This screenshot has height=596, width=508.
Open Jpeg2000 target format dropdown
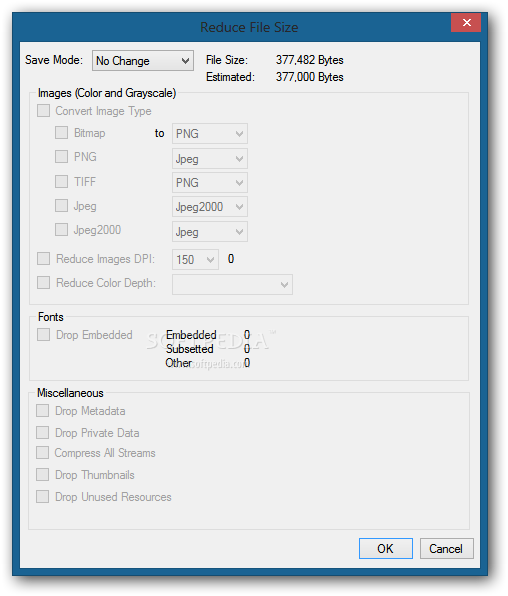coord(210,231)
